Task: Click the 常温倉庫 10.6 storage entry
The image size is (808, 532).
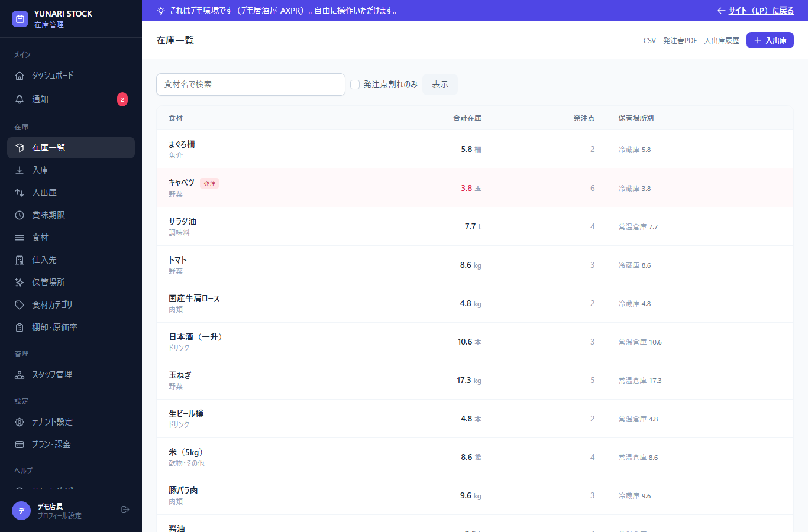Action: pos(640,342)
